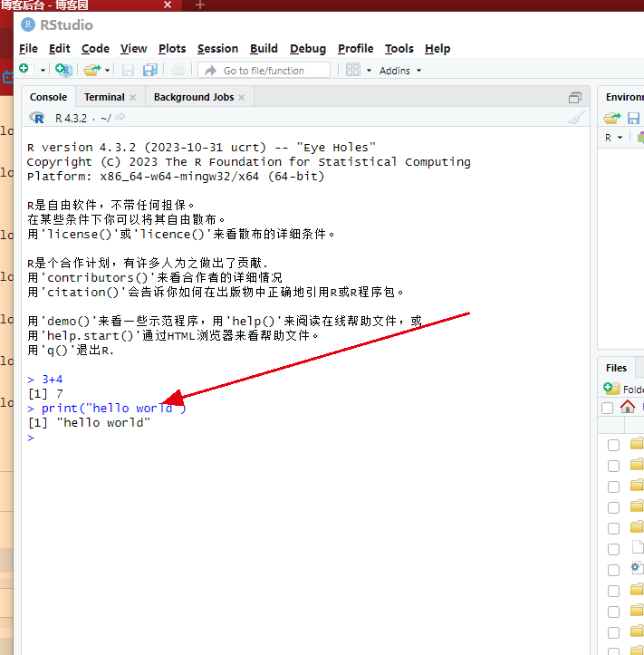The width and height of the screenshot is (644, 655).
Task: Check the second folder row checkbox
Action: pos(613,466)
